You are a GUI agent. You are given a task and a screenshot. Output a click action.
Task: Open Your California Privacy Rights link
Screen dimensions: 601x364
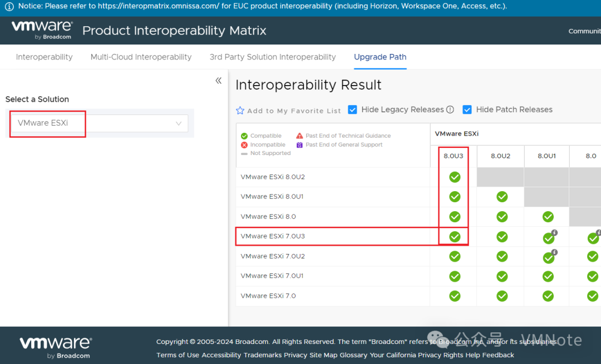[x=416, y=355]
